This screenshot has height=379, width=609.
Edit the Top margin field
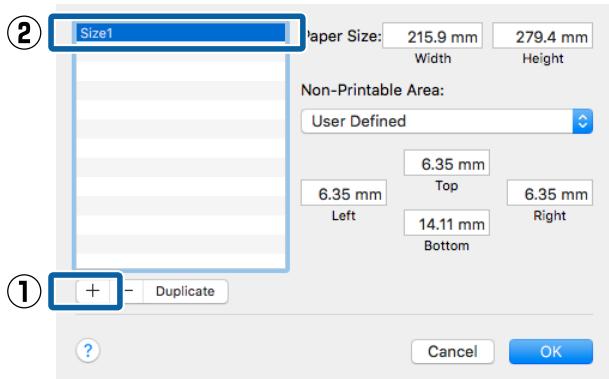point(447,163)
